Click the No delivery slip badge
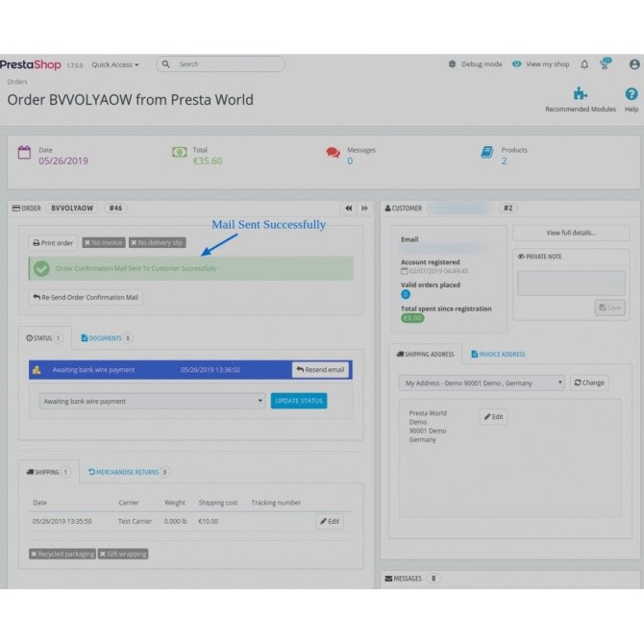This screenshot has height=644, width=644. pos(158,243)
